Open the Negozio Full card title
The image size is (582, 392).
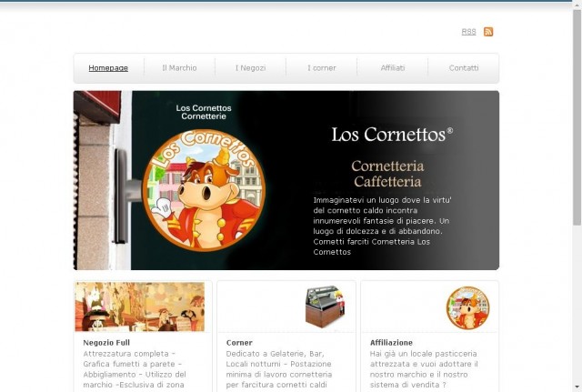click(x=106, y=343)
